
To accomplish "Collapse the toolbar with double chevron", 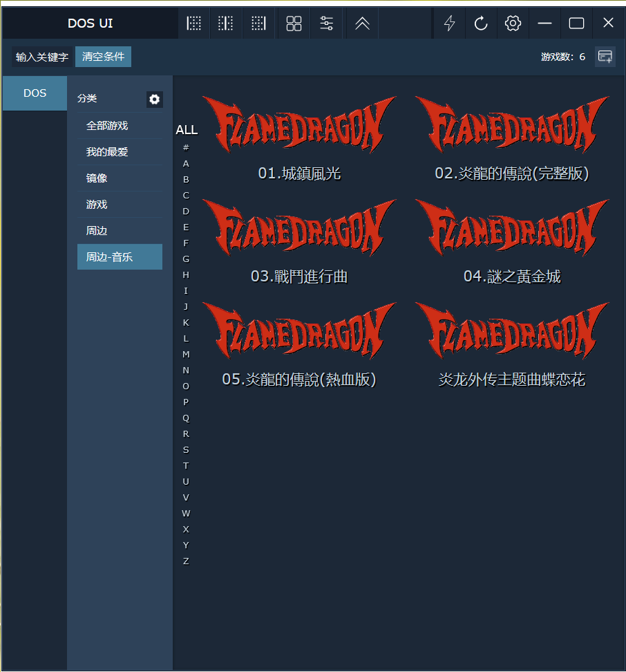I will (x=362, y=24).
